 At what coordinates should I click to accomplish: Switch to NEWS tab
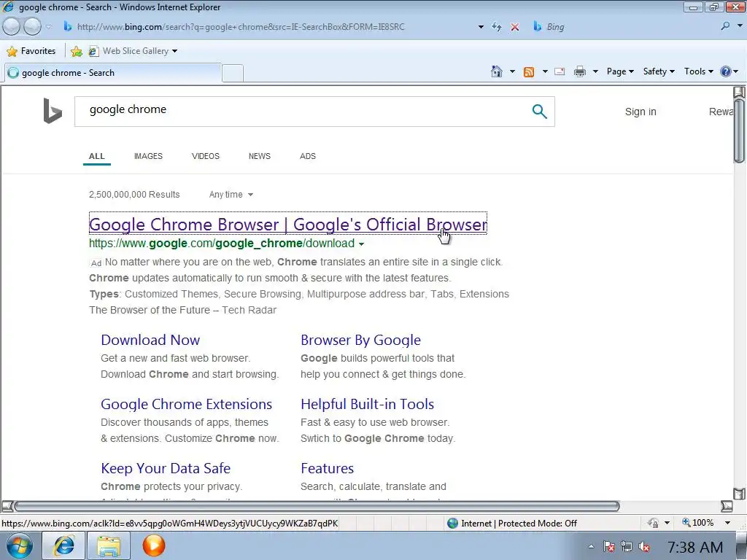click(x=259, y=156)
